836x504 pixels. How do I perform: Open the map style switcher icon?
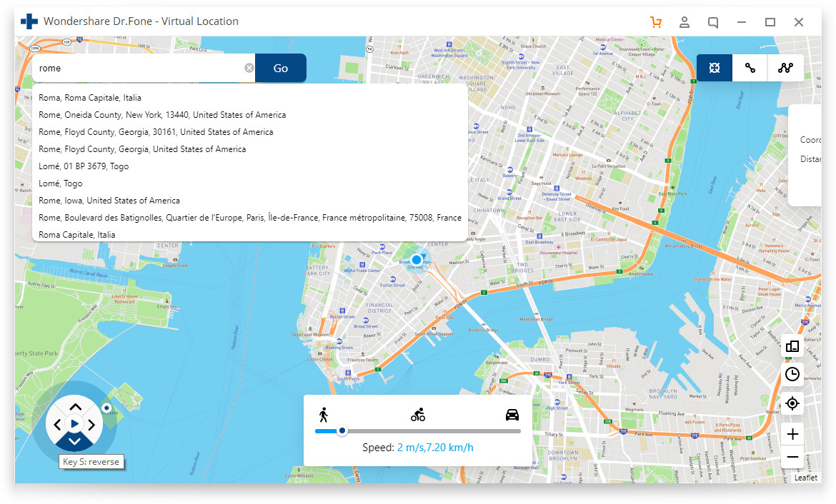[792, 346]
